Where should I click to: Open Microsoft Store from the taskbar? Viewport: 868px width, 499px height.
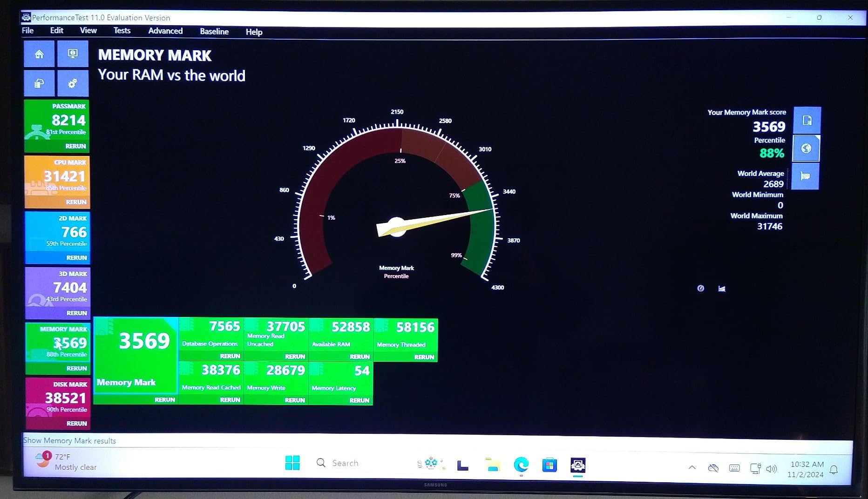pyautogui.click(x=549, y=465)
